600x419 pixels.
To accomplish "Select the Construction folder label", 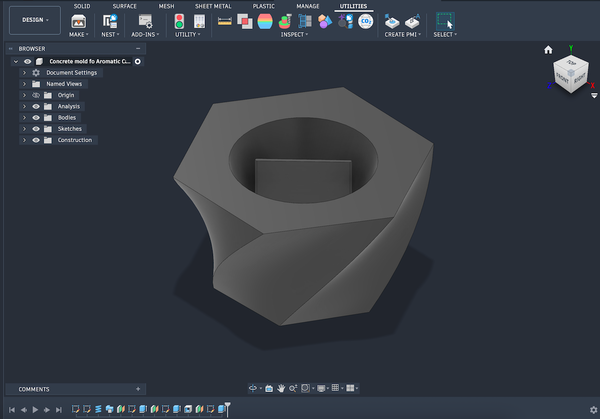I will coord(75,140).
